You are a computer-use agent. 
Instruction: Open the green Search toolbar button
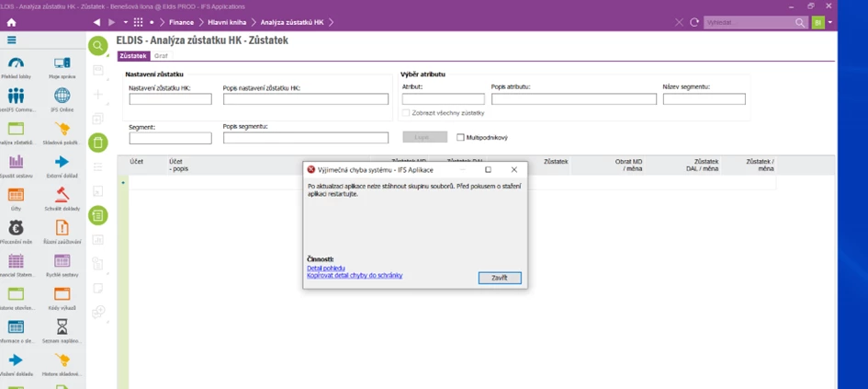[98, 46]
